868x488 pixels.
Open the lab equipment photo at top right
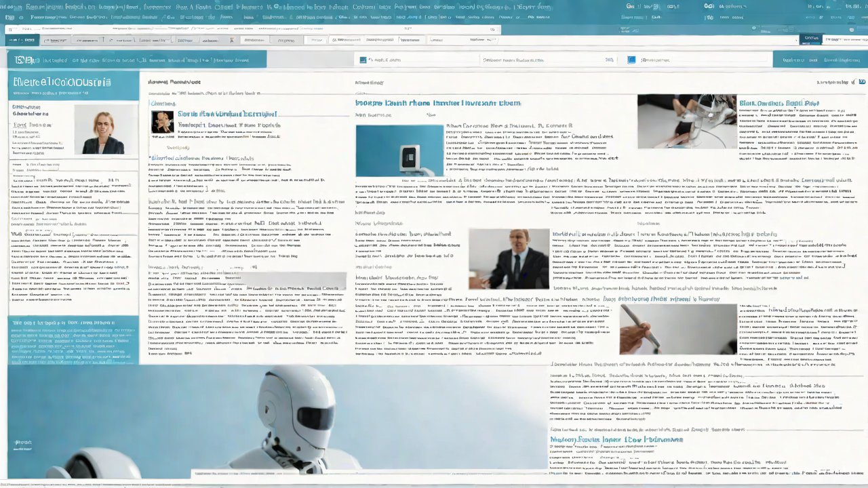[686, 121]
